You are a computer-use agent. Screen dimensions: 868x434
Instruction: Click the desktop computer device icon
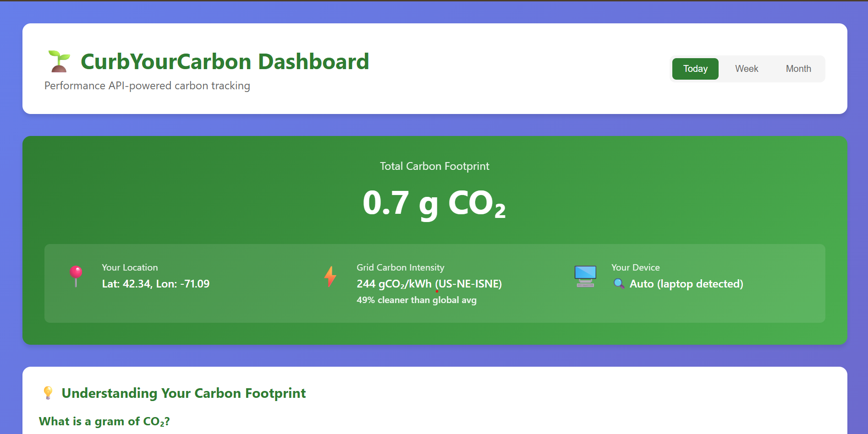[x=585, y=276]
